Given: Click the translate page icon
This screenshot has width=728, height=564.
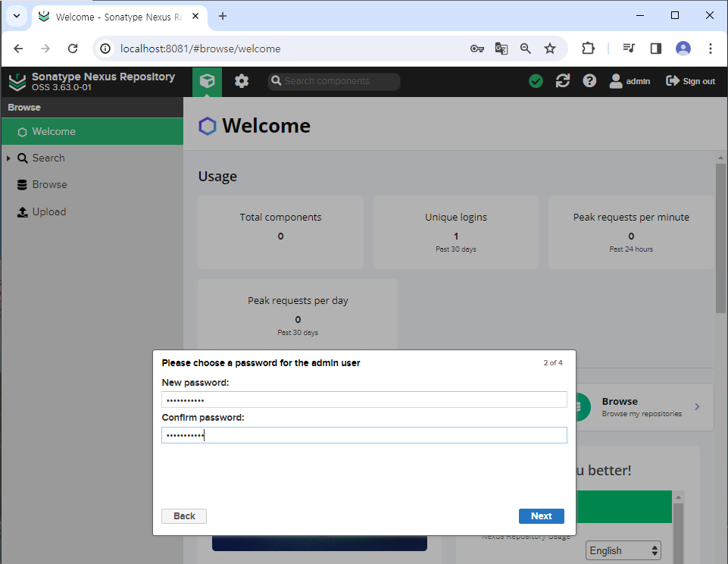Looking at the screenshot, I should (501, 49).
